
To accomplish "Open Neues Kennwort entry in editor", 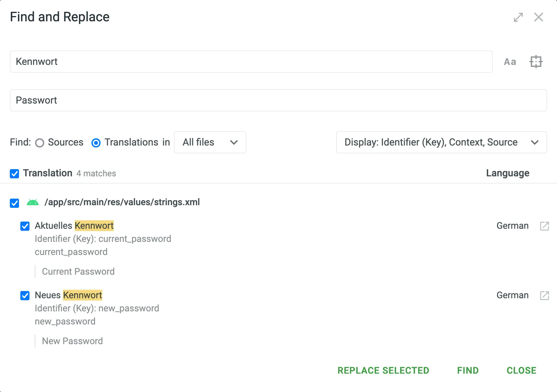I will coord(545,295).
